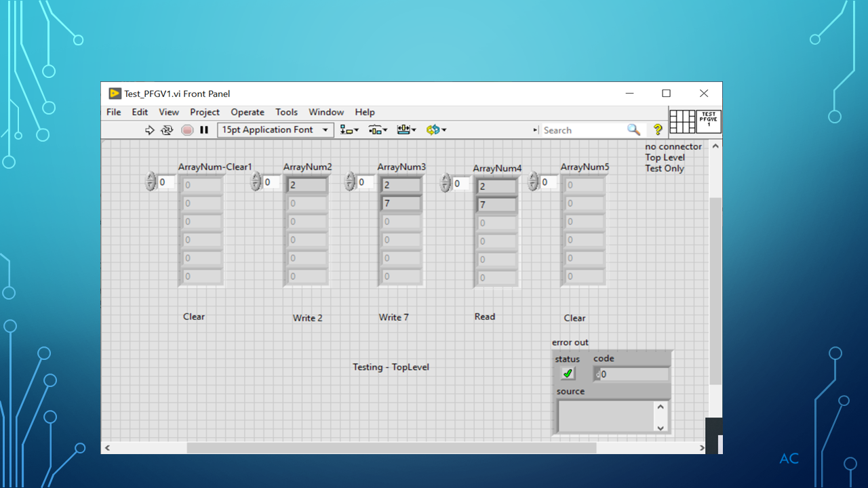Image resolution: width=868 pixels, height=488 pixels.
Task: Click the search magnifier icon
Action: point(633,130)
